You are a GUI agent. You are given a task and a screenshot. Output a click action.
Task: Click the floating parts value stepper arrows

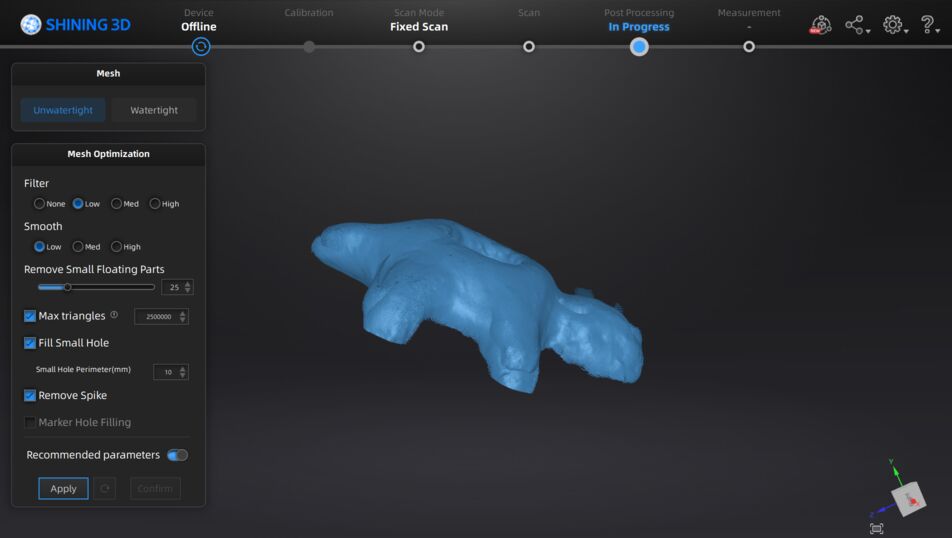click(x=188, y=287)
